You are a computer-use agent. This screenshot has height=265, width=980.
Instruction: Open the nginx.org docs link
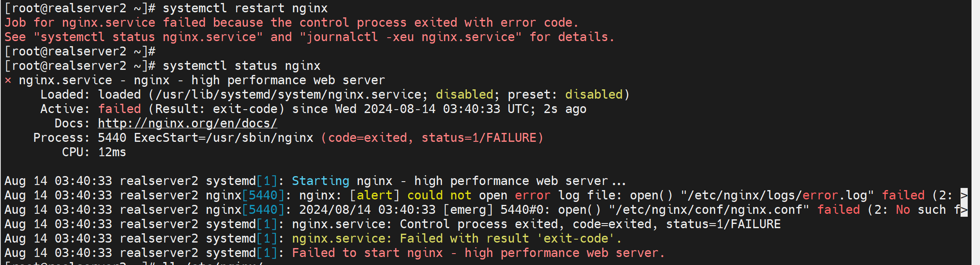coord(187,123)
